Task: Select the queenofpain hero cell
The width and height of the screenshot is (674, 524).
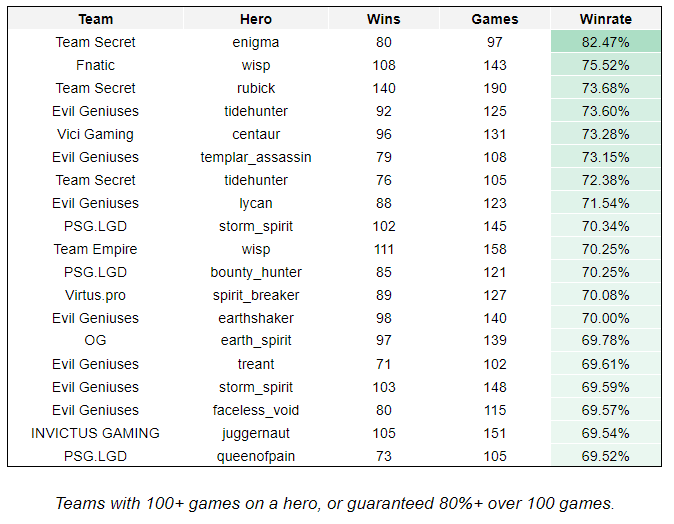Action: 256,456
